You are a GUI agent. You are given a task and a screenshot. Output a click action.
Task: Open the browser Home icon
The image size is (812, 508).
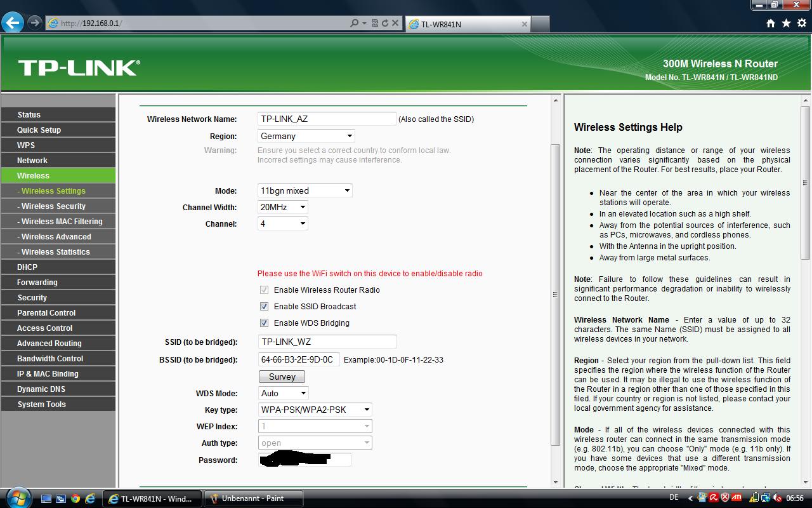(x=771, y=23)
